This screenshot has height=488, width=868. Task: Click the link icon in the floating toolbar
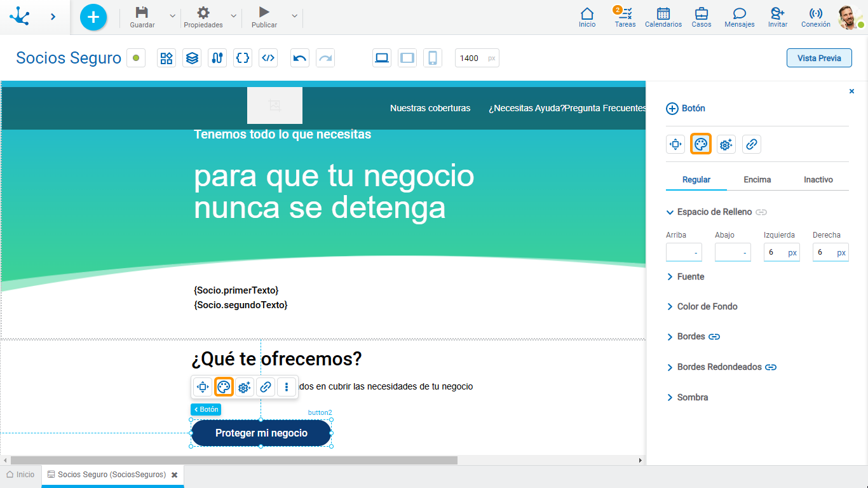click(x=266, y=386)
